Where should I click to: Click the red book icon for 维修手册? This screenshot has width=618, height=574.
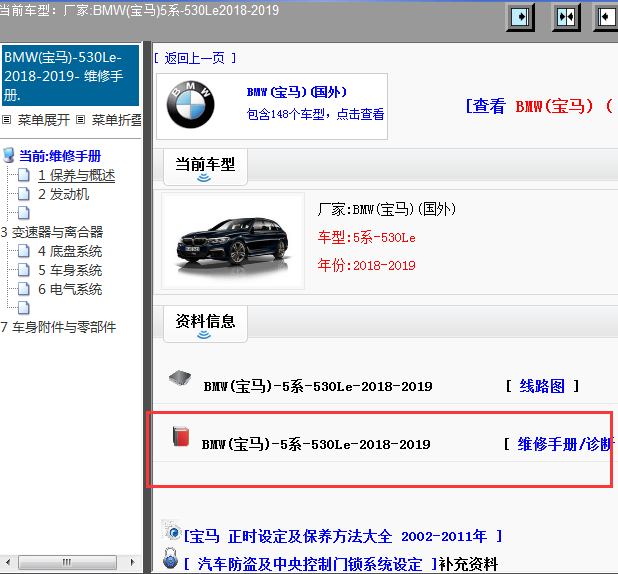[181, 436]
